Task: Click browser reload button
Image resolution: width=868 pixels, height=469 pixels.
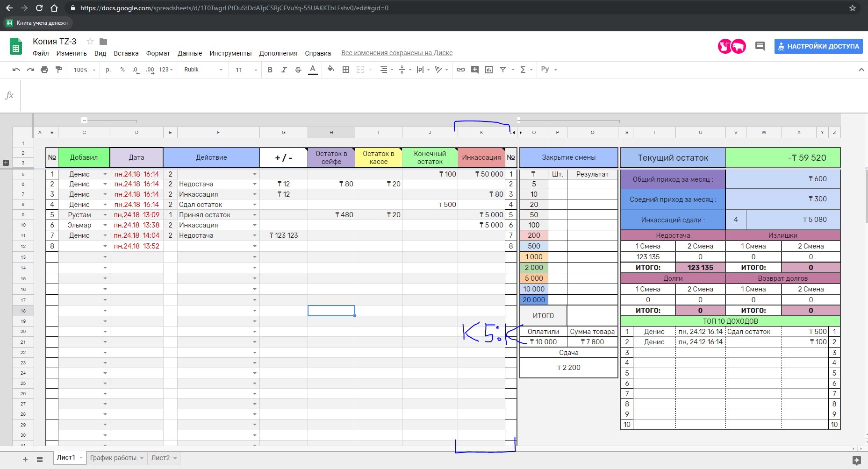Action: [x=39, y=8]
